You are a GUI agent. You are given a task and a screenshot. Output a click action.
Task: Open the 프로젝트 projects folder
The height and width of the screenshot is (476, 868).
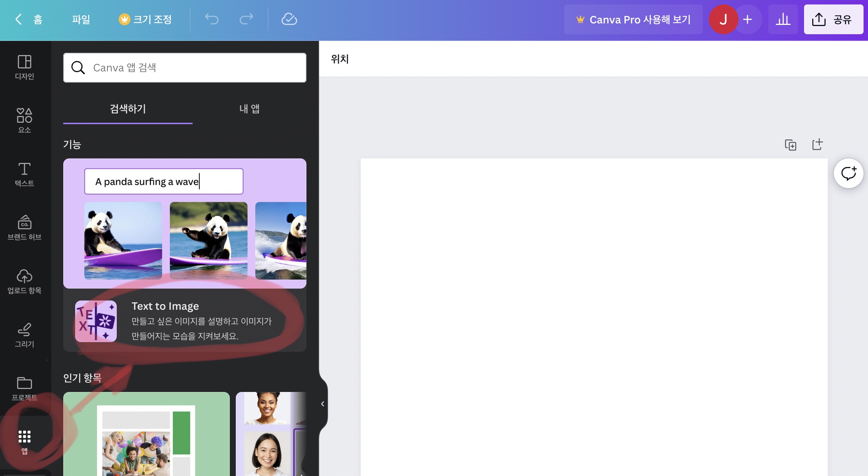pos(25,388)
